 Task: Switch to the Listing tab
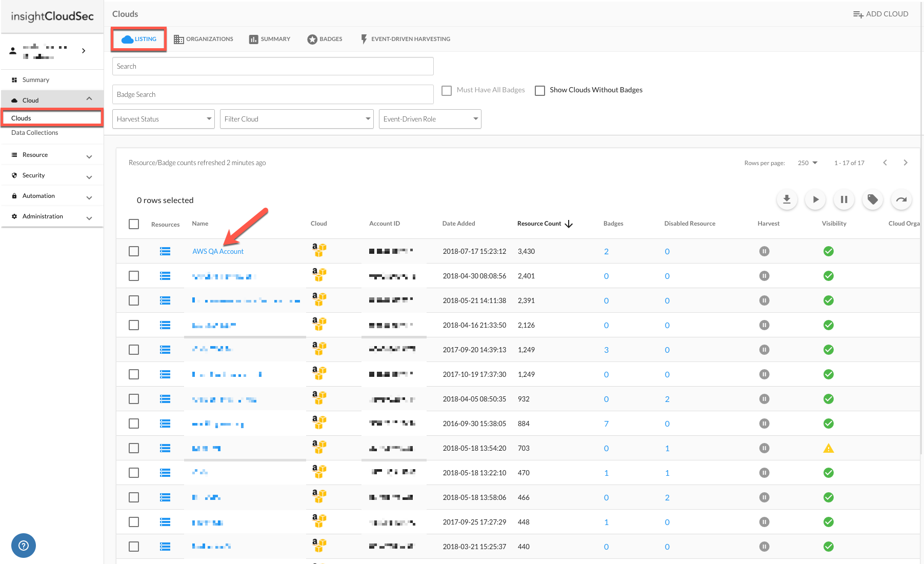click(x=139, y=39)
